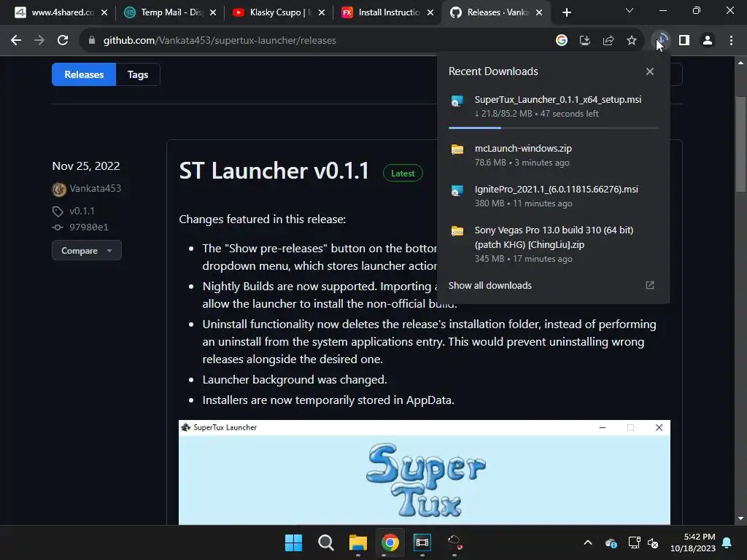The image size is (747, 560).
Task: Toggle the Chrome downloads toolbar icon
Action: click(x=661, y=41)
